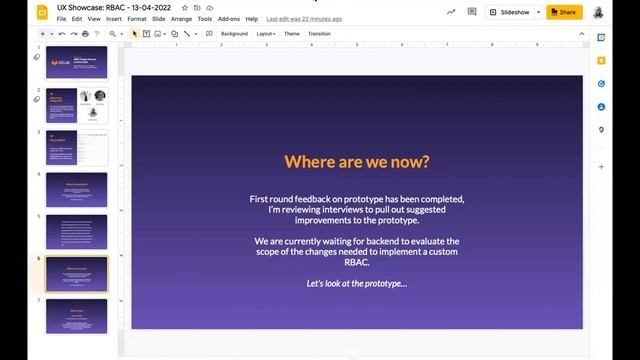Screen dimensions: 640x360
Task: Select slide 1 thumbnail
Action: [77, 62]
